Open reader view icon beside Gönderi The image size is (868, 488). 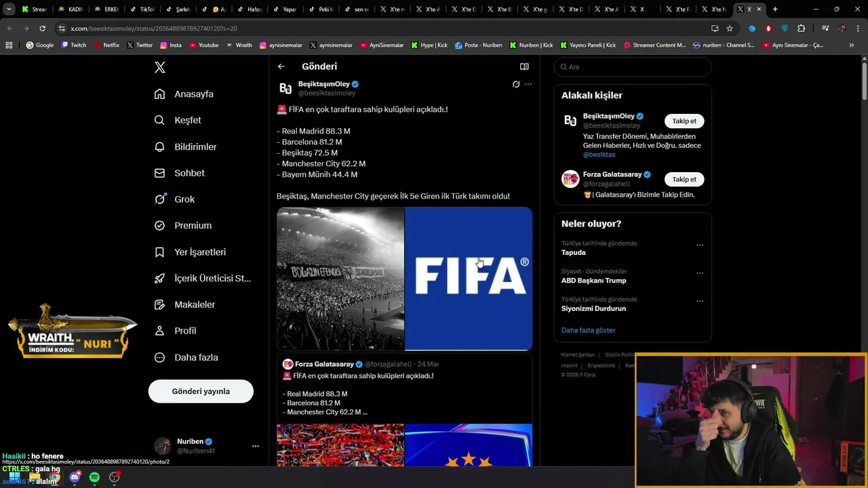point(524,66)
